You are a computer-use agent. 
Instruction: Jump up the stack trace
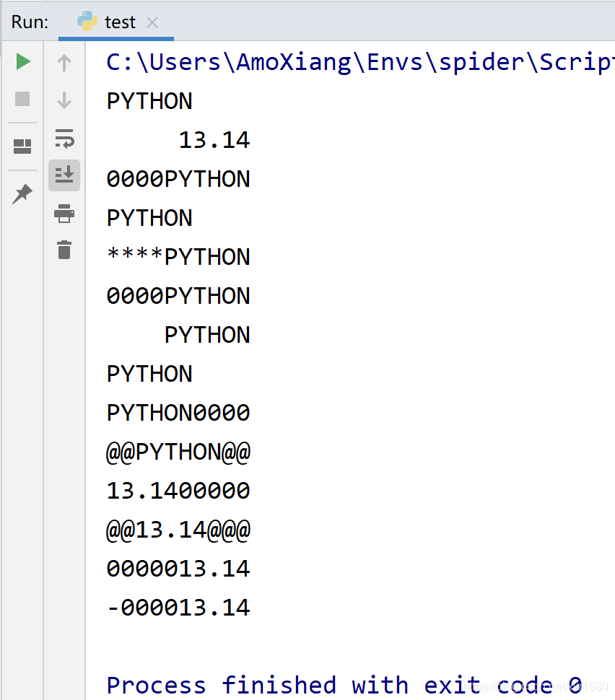point(64,64)
